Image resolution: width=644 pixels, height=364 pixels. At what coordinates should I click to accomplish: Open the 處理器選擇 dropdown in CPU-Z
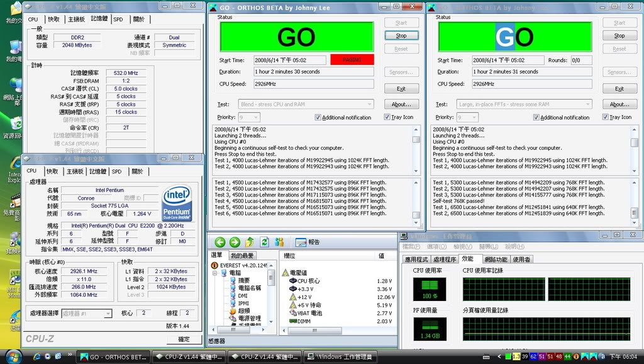(86, 314)
